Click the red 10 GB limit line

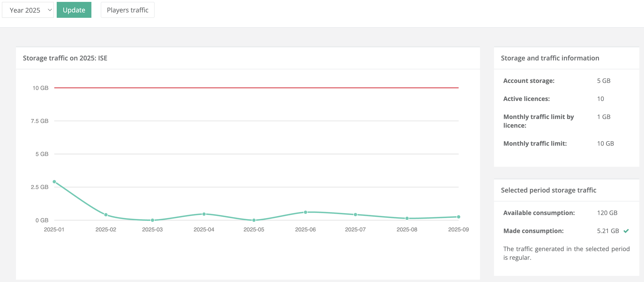tap(256, 88)
